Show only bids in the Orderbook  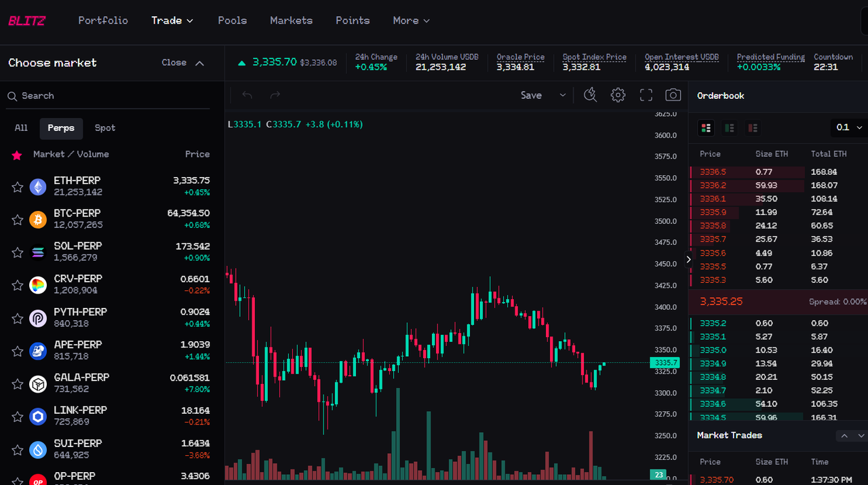[x=728, y=128]
